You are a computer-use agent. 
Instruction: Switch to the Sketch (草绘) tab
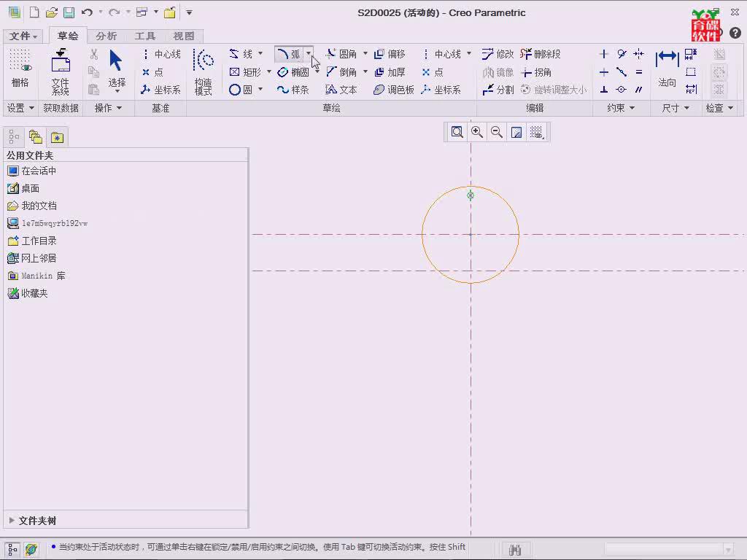(x=68, y=36)
